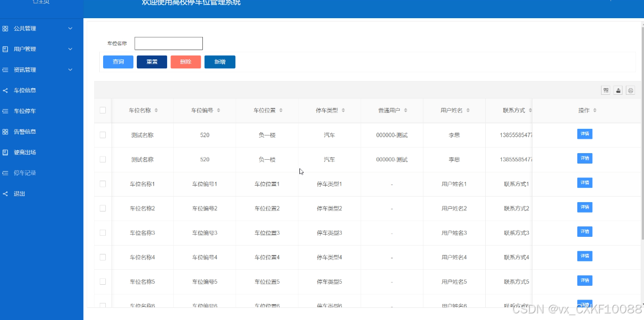This screenshot has width=644, height=320.
Task: Select the 车位位置2 cell
Action: 267,208
